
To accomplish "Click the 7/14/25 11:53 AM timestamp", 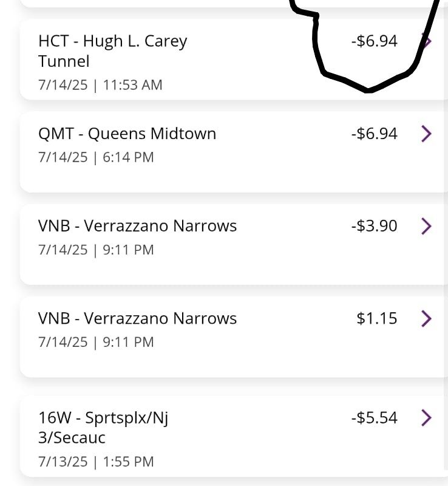I will 100,85.
